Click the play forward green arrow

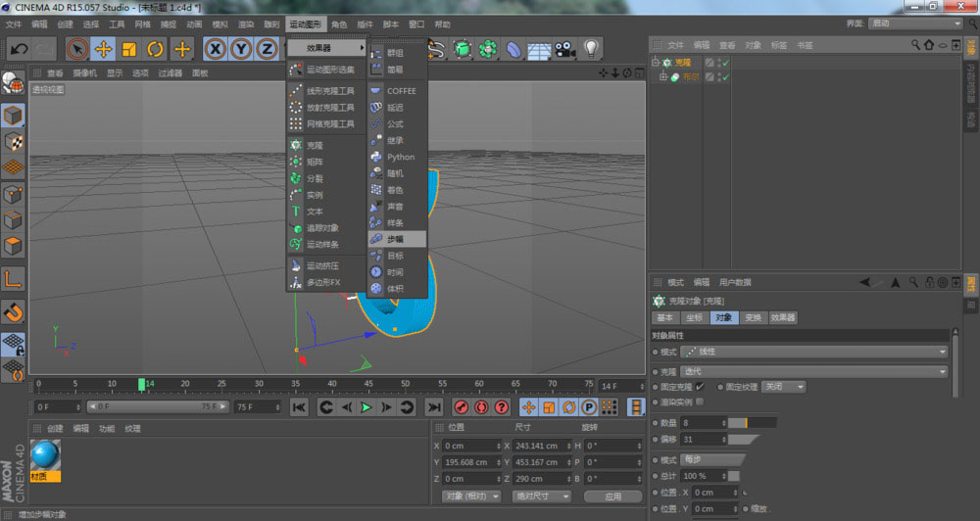367,407
